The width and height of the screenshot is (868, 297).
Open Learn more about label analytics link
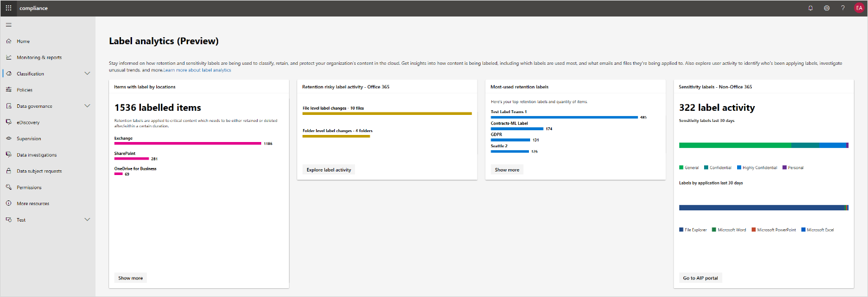pos(197,70)
